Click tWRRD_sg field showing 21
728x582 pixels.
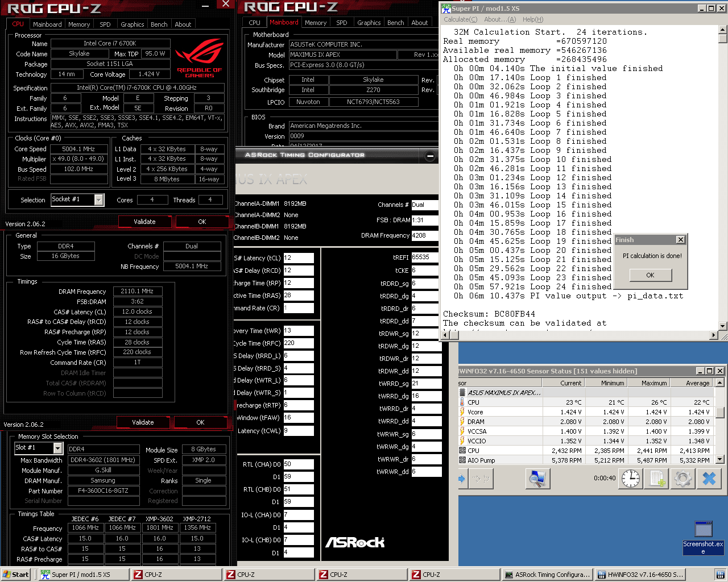coord(426,384)
